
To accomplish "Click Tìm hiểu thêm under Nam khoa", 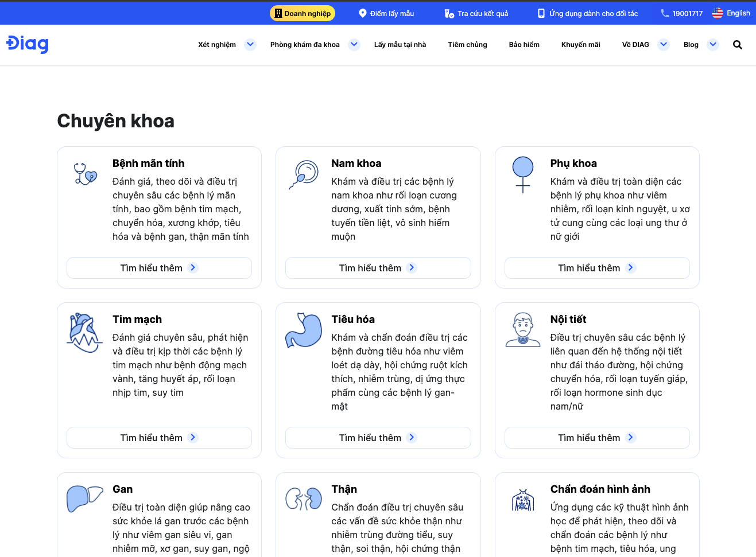I will point(378,268).
